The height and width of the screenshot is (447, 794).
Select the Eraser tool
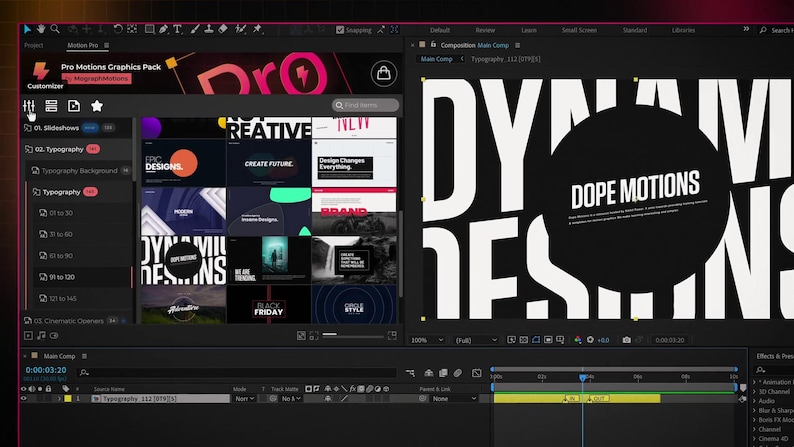tap(223, 29)
